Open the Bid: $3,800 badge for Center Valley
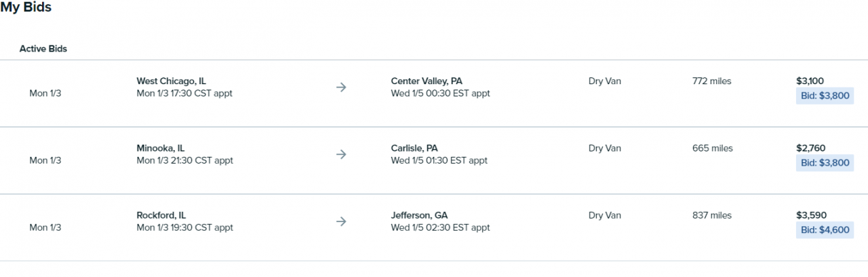Image resolution: width=868 pixels, height=277 pixels. 825,96
